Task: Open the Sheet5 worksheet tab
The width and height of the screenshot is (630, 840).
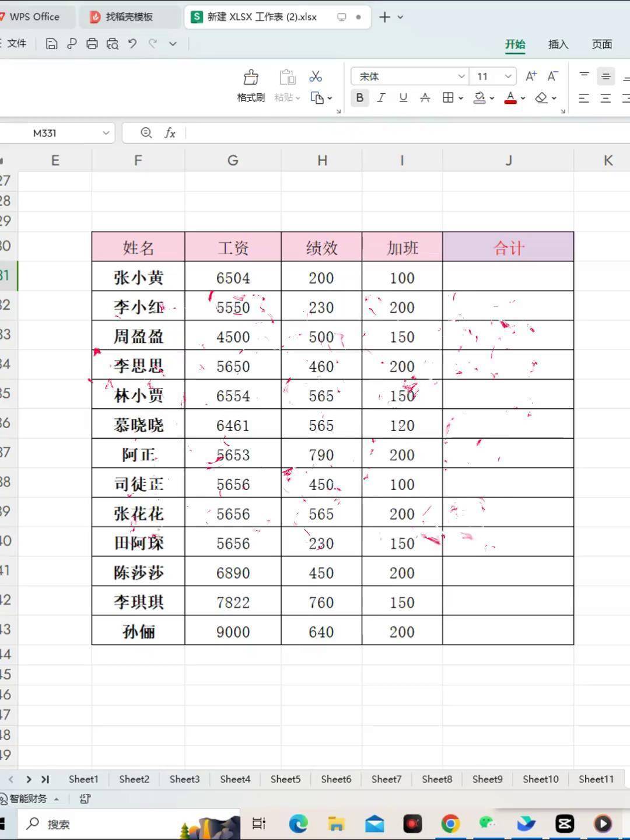Action: 285,779
